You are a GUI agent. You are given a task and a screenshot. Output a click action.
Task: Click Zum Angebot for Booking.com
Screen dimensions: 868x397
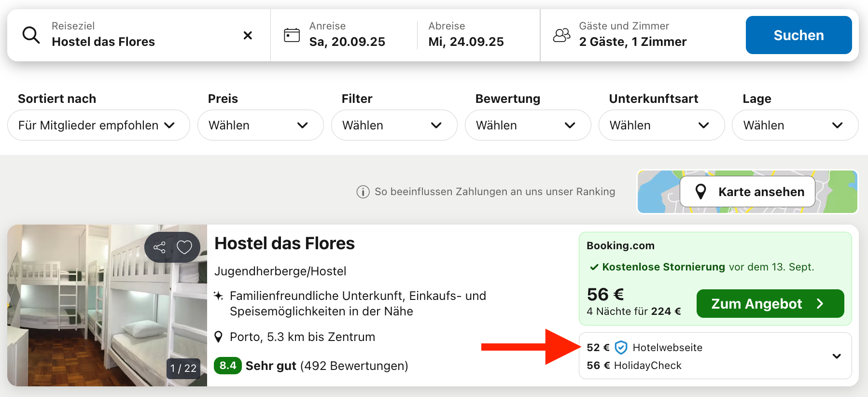click(x=770, y=304)
